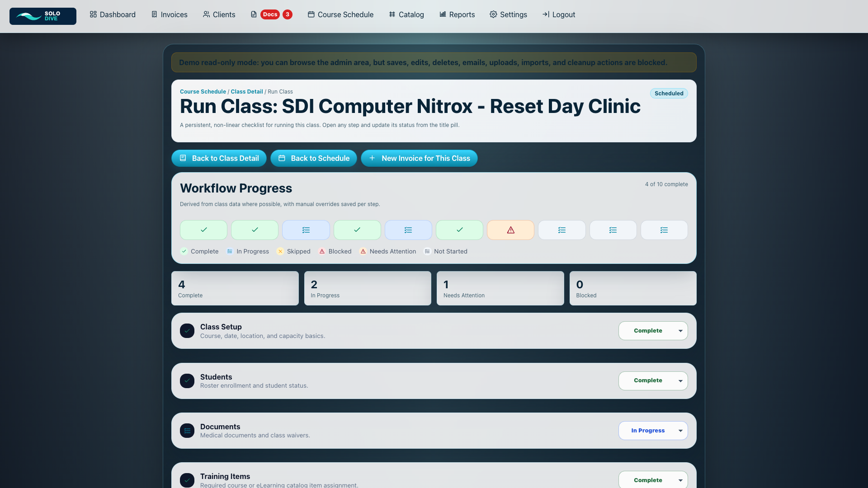Open fourth workflow step tile (complete checkmark)
868x488 pixels.
[357, 230]
